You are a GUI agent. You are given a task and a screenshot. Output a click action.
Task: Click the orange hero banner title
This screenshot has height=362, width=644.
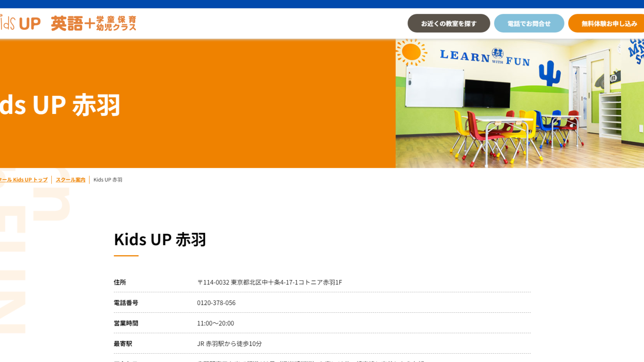tap(60, 104)
